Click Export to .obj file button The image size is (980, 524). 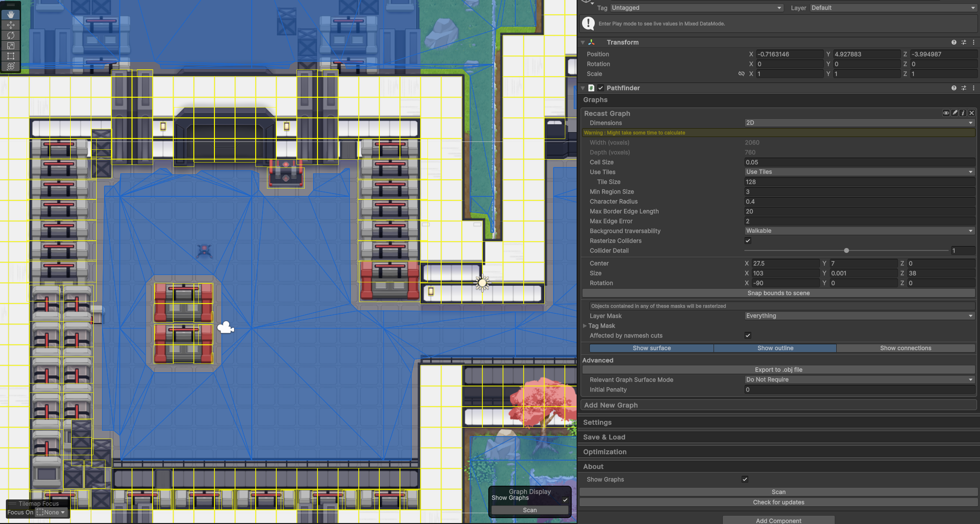tap(778, 370)
